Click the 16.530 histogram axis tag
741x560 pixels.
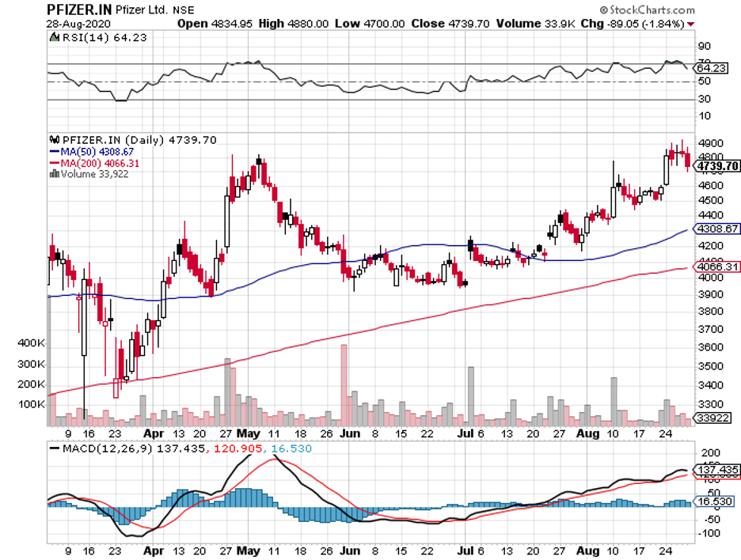point(713,501)
